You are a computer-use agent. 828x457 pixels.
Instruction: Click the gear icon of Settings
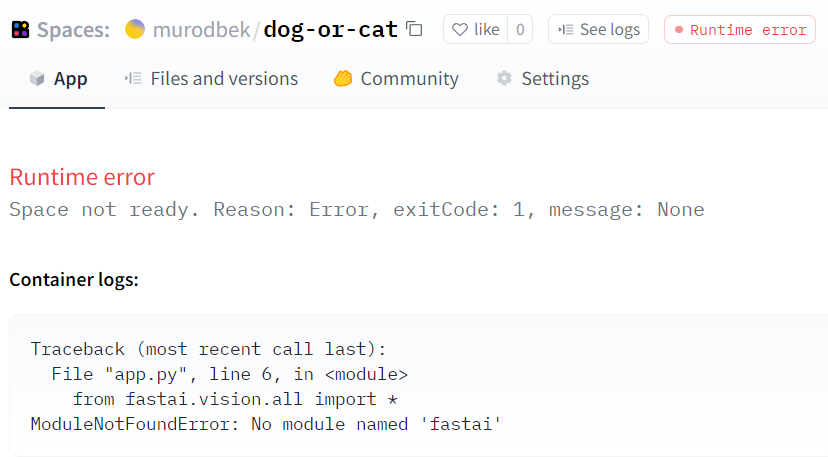(505, 79)
